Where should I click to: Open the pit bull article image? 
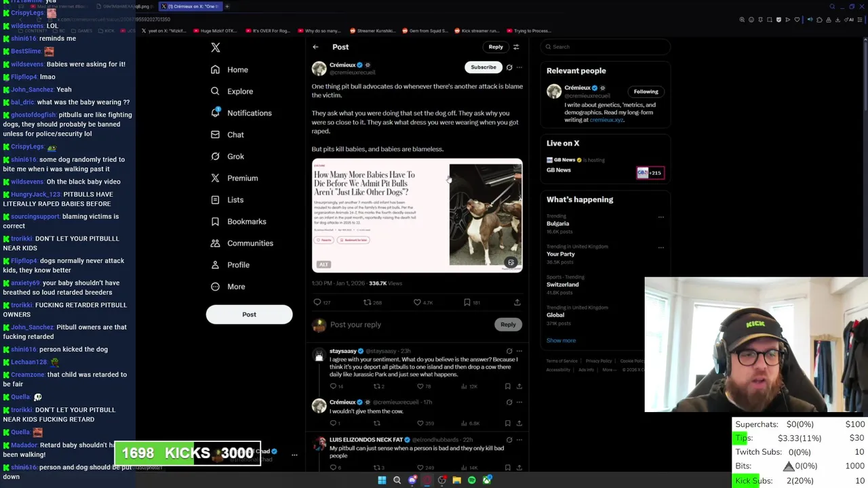(417, 216)
